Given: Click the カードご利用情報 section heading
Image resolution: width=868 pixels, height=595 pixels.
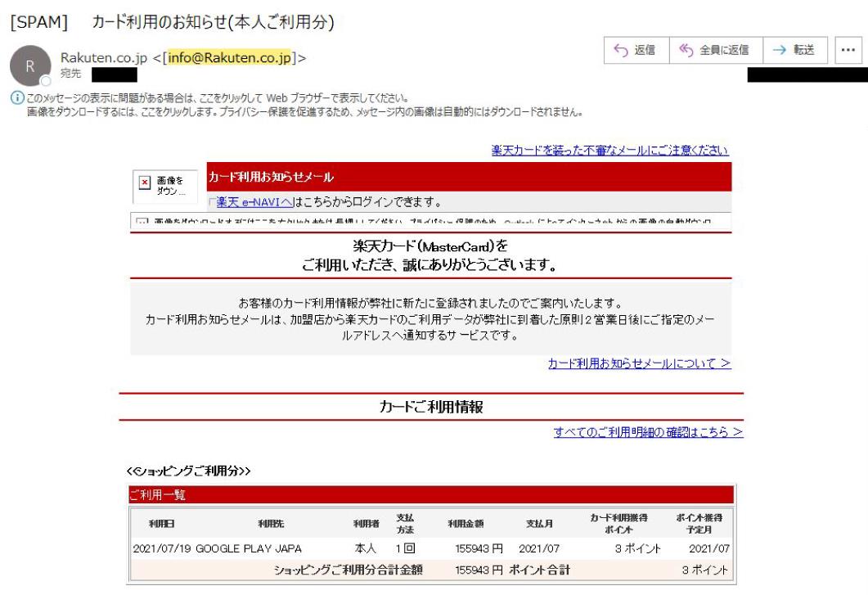Looking at the screenshot, I should coord(430,408).
